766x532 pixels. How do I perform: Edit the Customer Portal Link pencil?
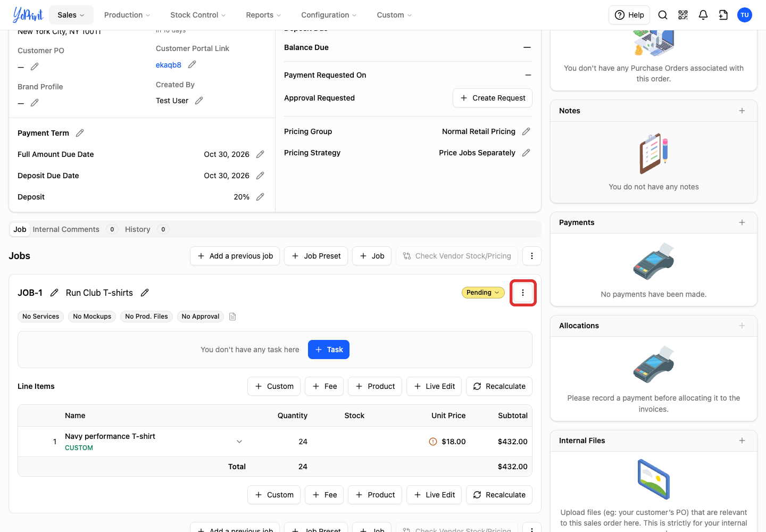pos(192,64)
